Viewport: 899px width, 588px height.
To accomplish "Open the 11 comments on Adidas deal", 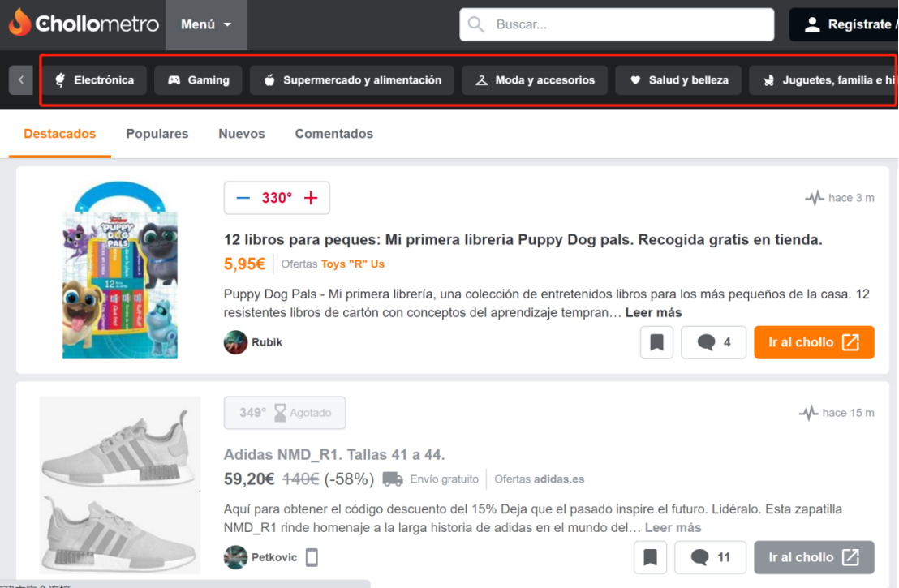I will click(x=711, y=558).
